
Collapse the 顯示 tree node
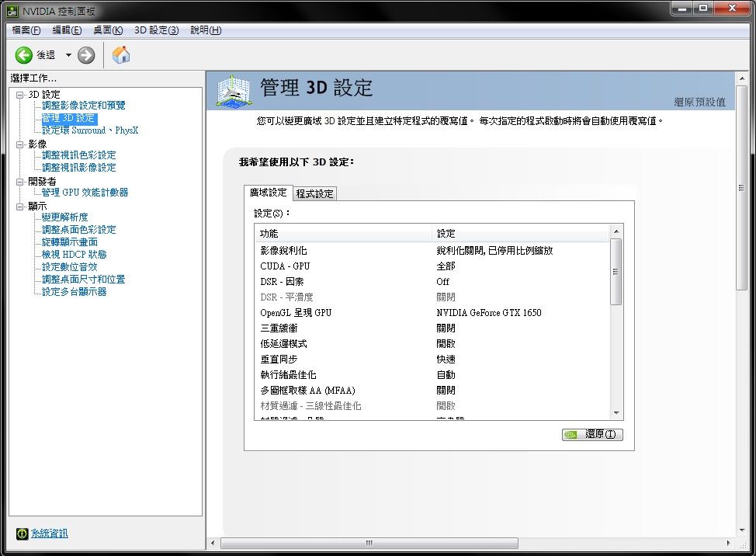coord(20,206)
